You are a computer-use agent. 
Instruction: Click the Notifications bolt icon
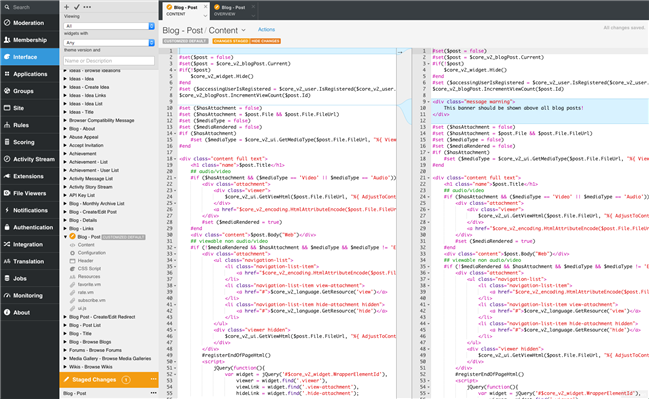(7, 210)
